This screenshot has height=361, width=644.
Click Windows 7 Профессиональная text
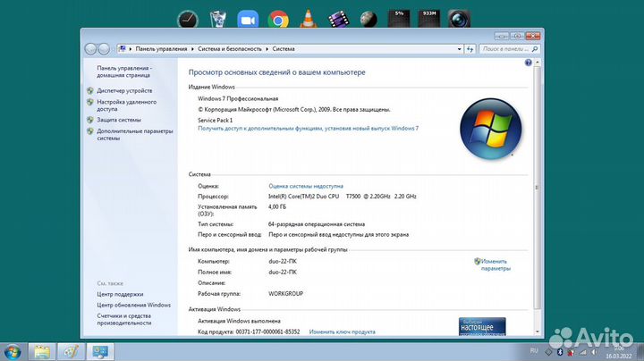pyautogui.click(x=238, y=99)
